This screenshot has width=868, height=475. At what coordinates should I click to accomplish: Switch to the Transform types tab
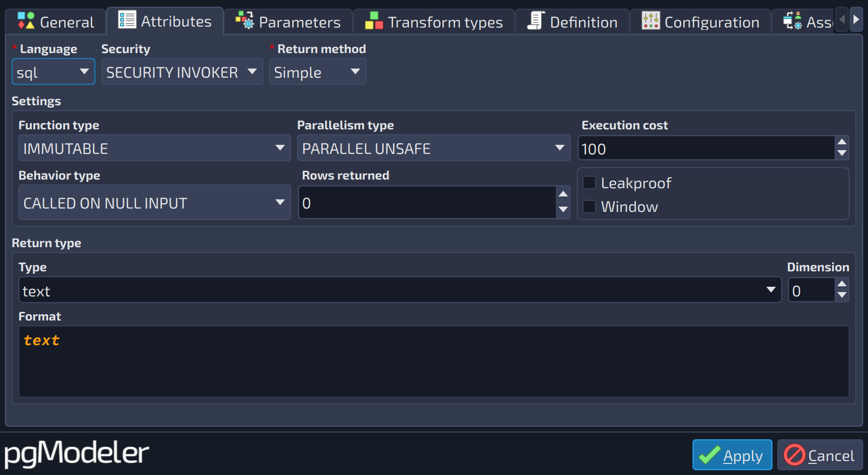point(434,22)
